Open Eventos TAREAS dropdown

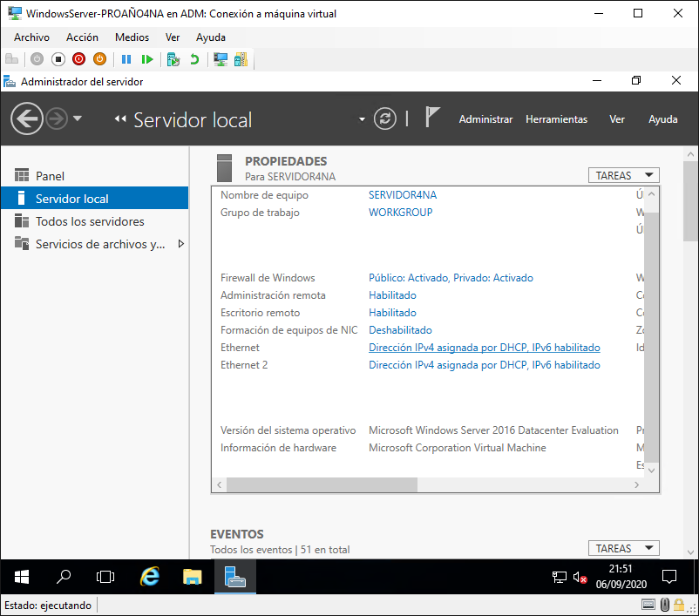624,548
